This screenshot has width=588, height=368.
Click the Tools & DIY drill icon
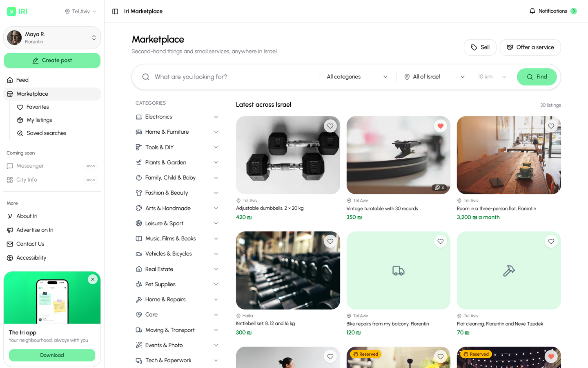[x=139, y=147]
